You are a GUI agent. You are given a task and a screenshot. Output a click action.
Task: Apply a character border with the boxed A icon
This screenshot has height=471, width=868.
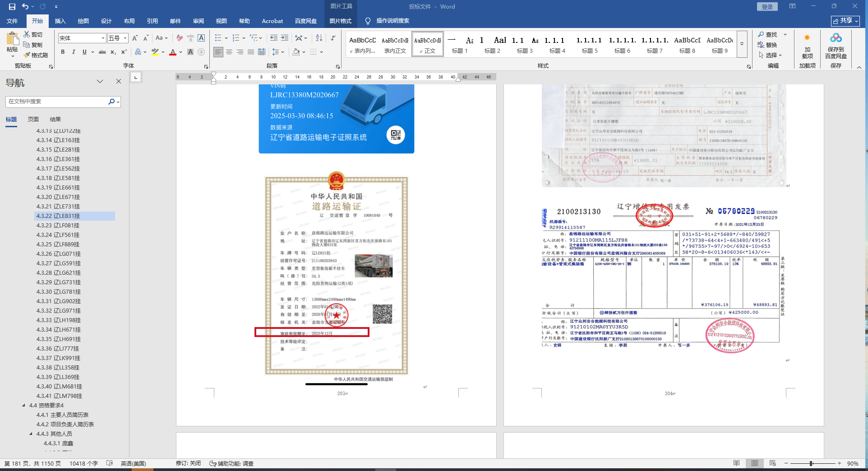[x=201, y=38]
